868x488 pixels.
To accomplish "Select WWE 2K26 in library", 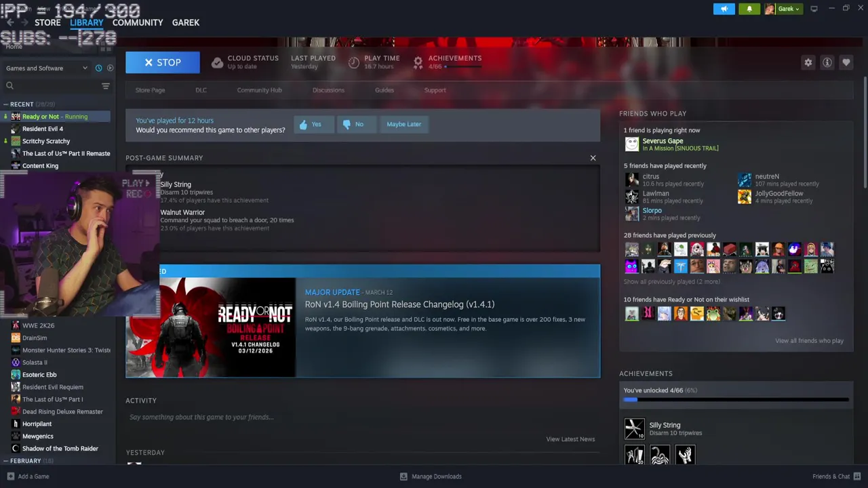I will [x=38, y=325].
